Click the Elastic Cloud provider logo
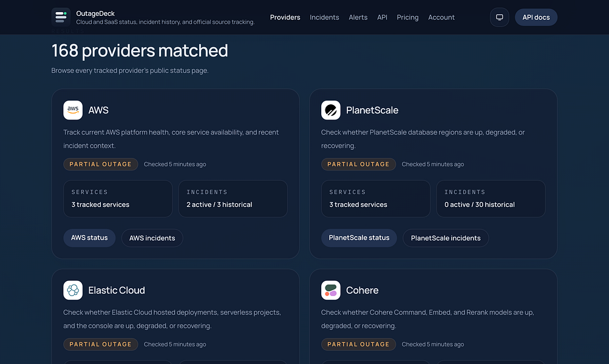The width and height of the screenshot is (609, 364). tap(73, 290)
